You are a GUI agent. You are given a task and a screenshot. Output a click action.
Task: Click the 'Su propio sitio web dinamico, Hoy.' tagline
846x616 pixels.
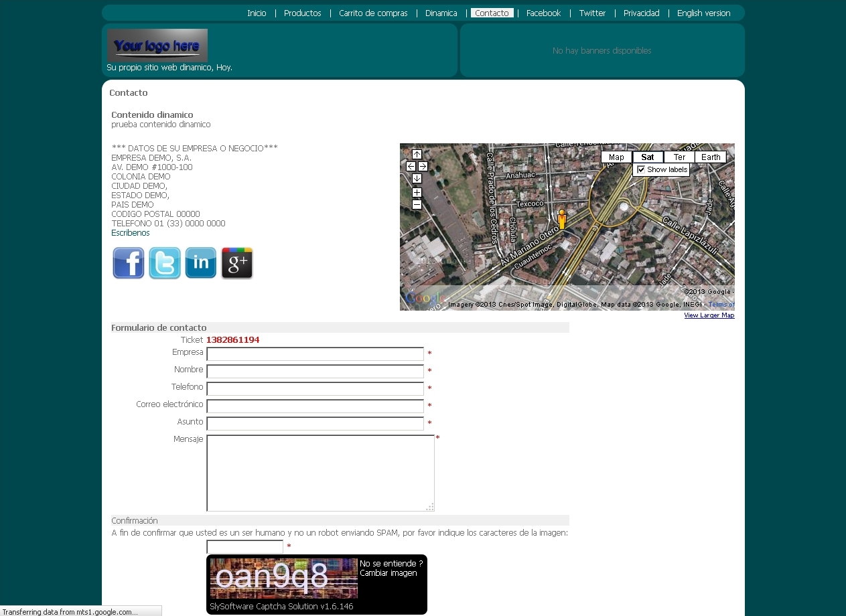pos(169,68)
